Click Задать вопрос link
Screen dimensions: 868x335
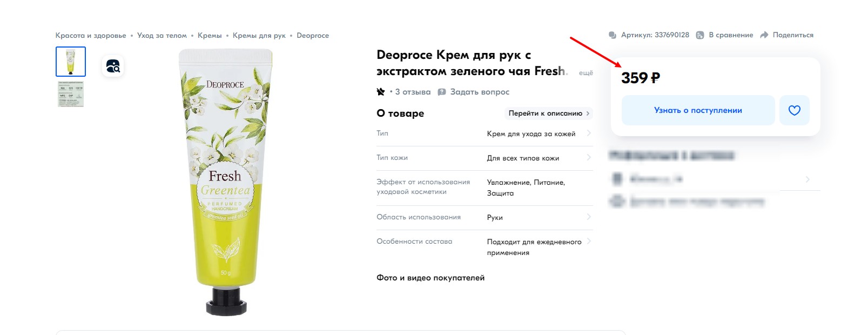click(x=480, y=92)
